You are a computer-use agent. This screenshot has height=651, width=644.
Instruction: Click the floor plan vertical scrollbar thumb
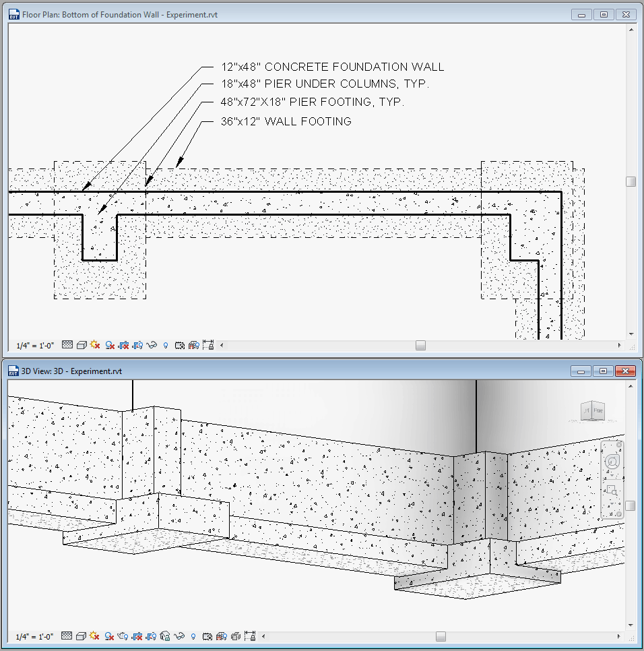pyautogui.click(x=632, y=181)
